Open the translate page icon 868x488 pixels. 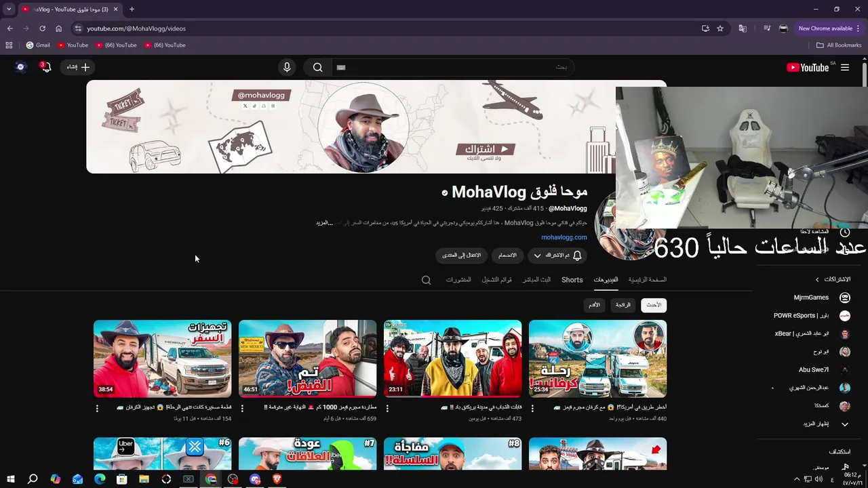pyautogui.click(x=743, y=28)
